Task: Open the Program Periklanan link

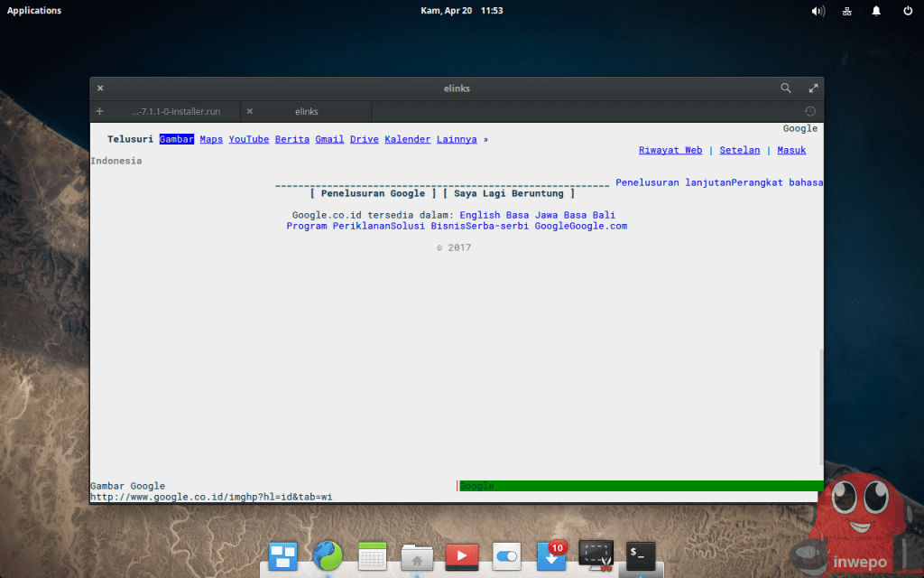Action: pos(338,226)
